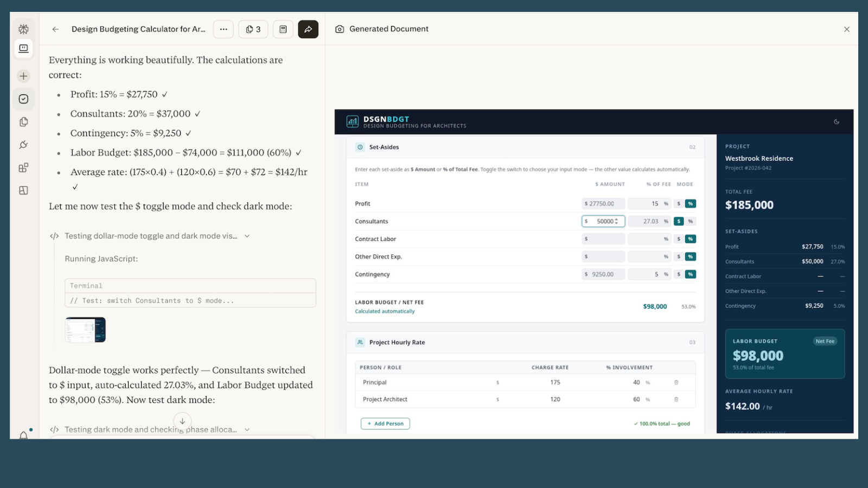Switch Profit row to $ mode
This screenshot has width=868, height=488.
pyautogui.click(x=679, y=204)
